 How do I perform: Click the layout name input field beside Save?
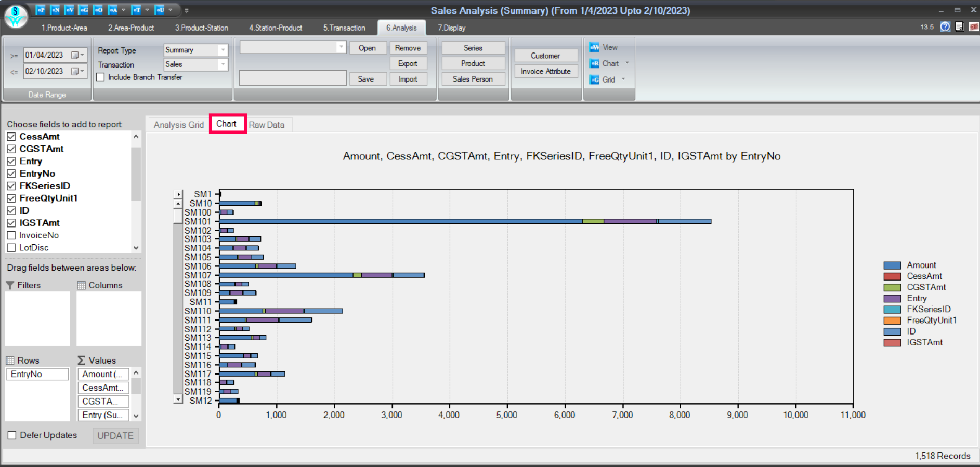tap(293, 78)
